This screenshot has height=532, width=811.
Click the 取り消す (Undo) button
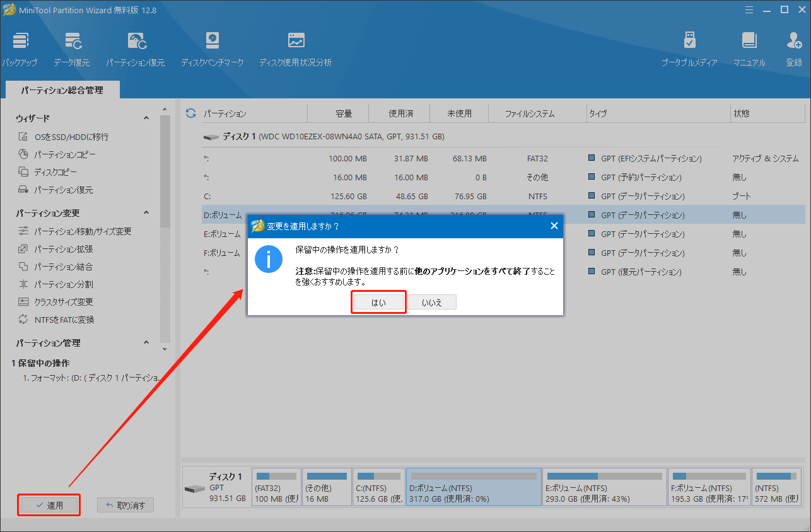[x=125, y=506]
